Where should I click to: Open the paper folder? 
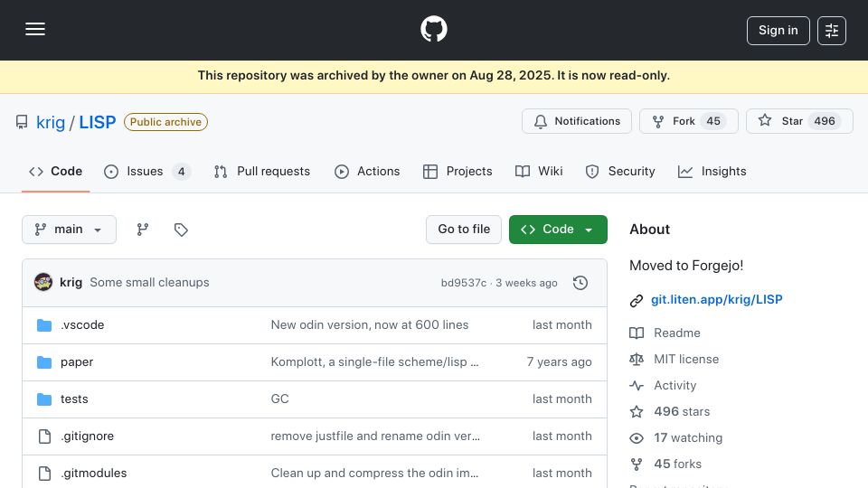tap(77, 361)
